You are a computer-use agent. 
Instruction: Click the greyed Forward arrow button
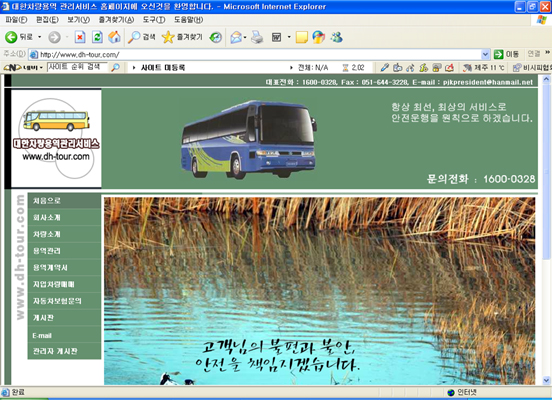(x=54, y=37)
